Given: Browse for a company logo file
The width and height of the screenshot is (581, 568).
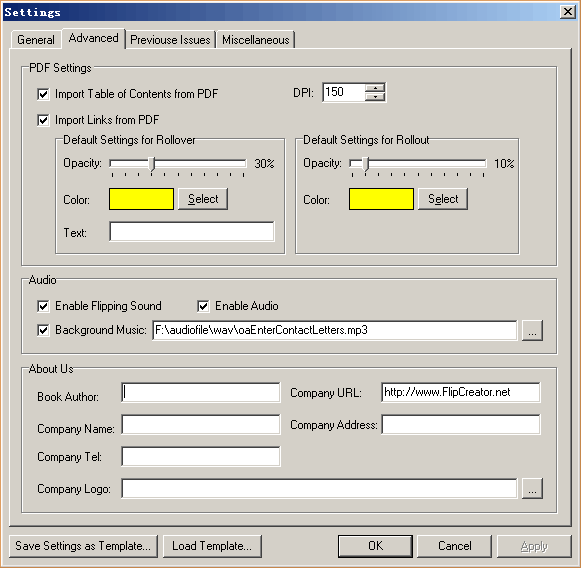Looking at the screenshot, I should 532,488.
